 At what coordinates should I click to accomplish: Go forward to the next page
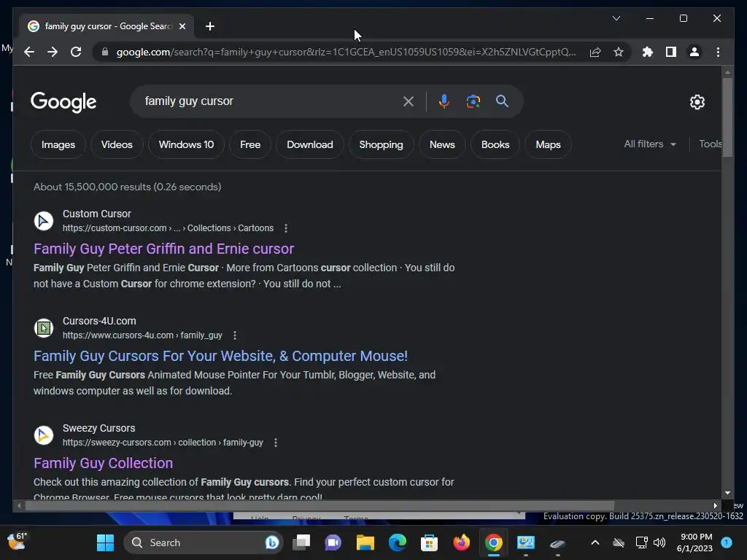coord(53,52)
